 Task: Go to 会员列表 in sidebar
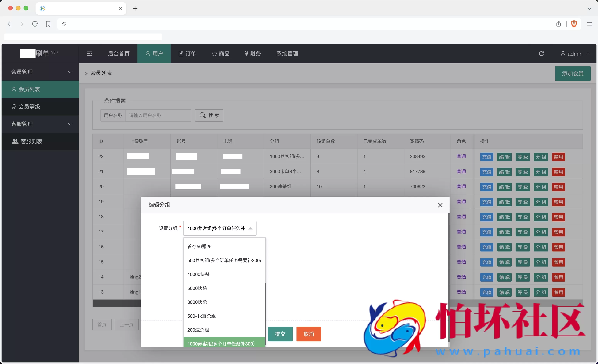[40, 89]
